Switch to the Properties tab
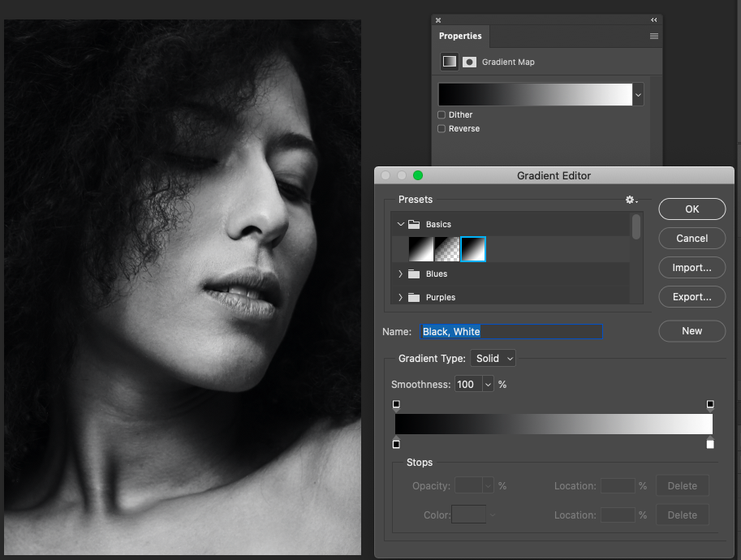Image resolution: width=741 pixels, height=560 pixels. point(460,36)
